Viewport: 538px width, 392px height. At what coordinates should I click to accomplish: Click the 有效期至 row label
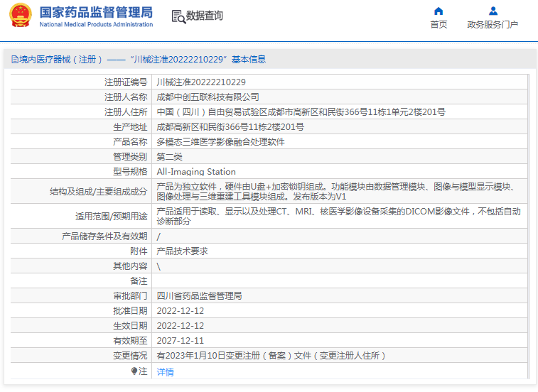130,341
